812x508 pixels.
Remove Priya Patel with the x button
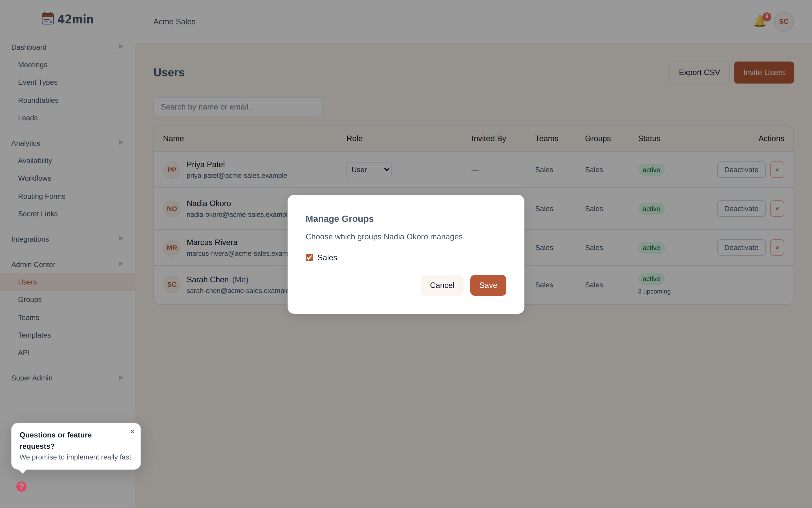click(x=777, y=170)
